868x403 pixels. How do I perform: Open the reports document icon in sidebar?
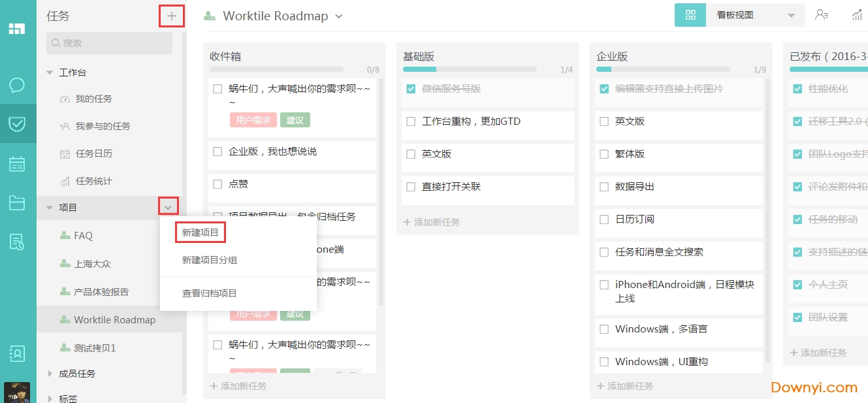point(18,240)
